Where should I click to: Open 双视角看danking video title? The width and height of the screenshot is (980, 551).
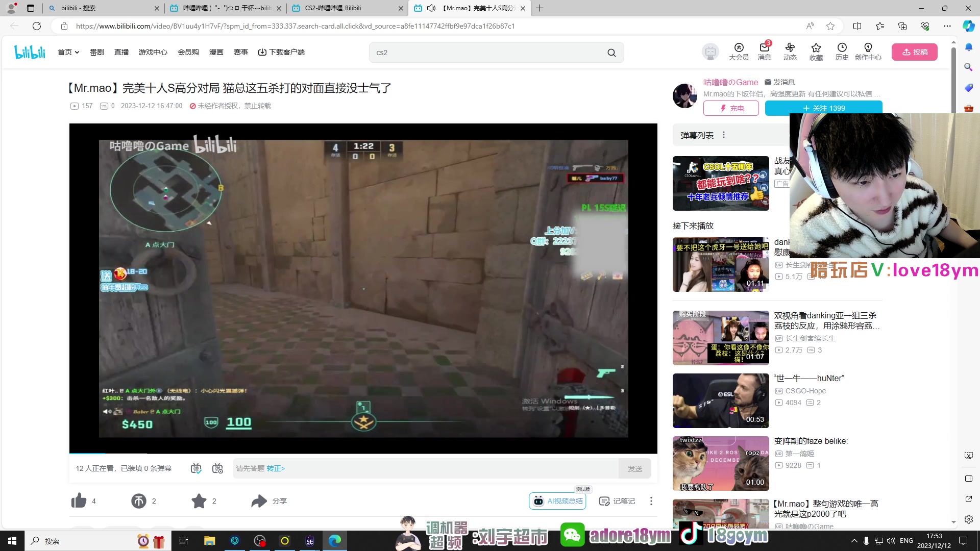point(827,320)
